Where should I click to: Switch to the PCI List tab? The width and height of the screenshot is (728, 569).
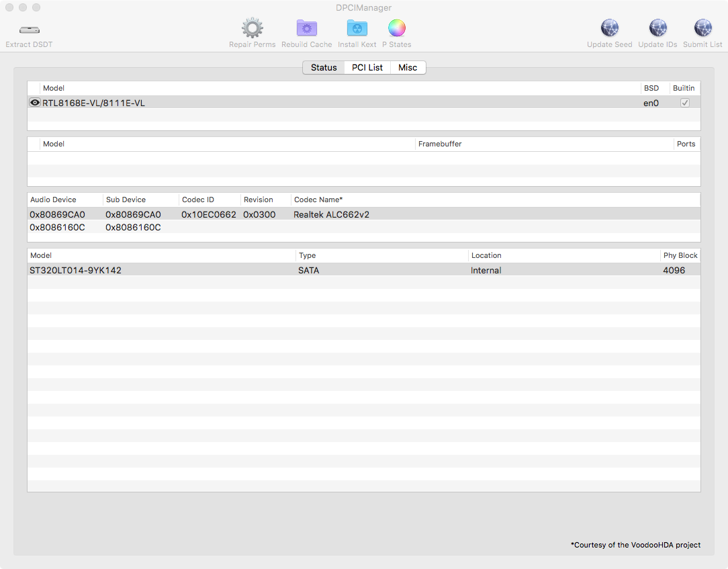click(367, 68)
